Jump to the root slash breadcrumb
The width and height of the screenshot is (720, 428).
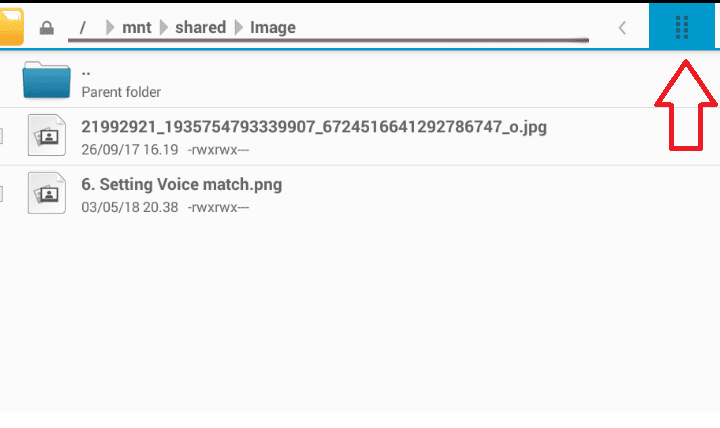tap(83, 28)
